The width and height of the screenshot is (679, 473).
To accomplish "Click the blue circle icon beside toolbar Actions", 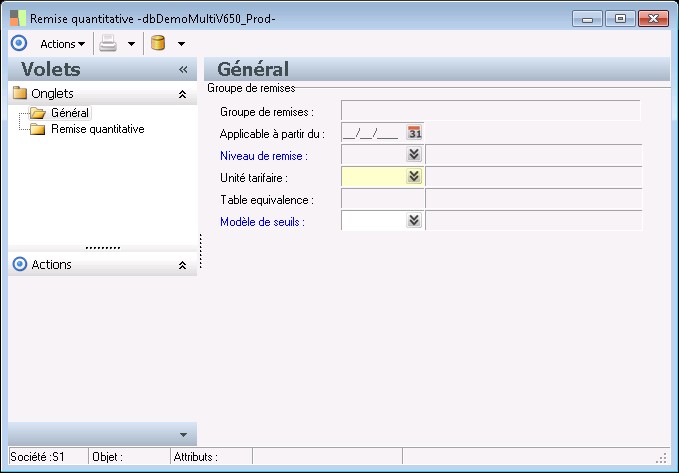I will pos(19,43).
